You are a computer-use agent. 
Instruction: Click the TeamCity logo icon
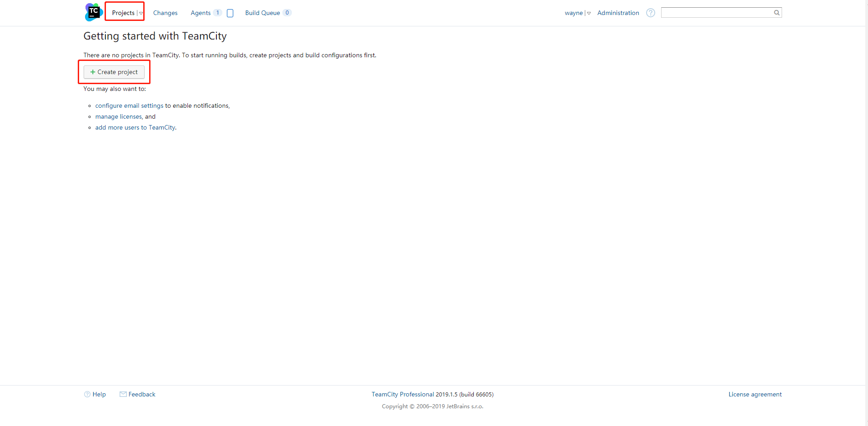[x=94, y=12]
